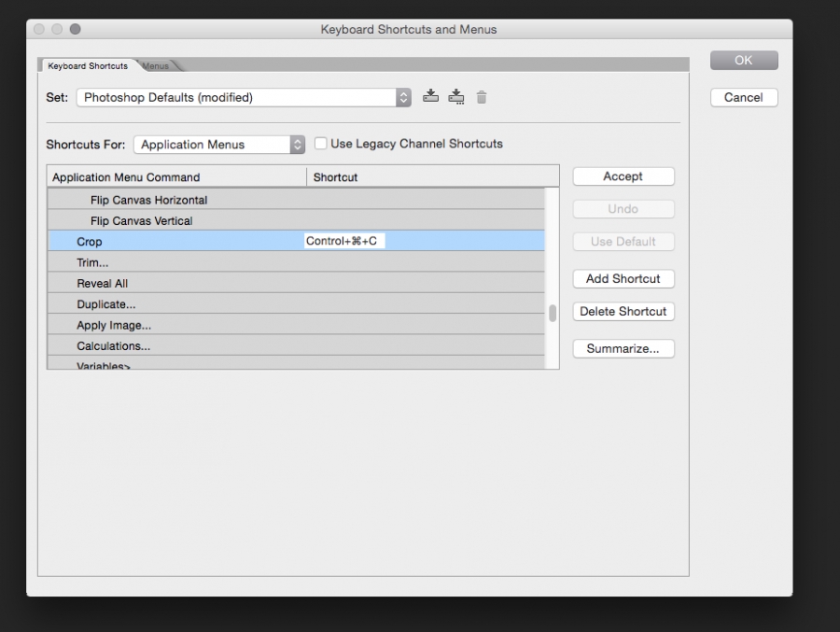Confirm changes with OK

click(x=743, y=59)
